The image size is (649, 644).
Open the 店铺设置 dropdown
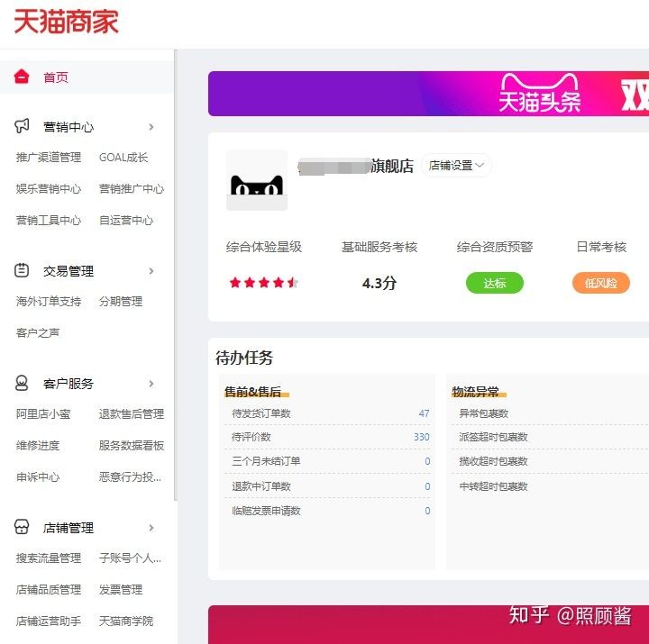[456, 166]
